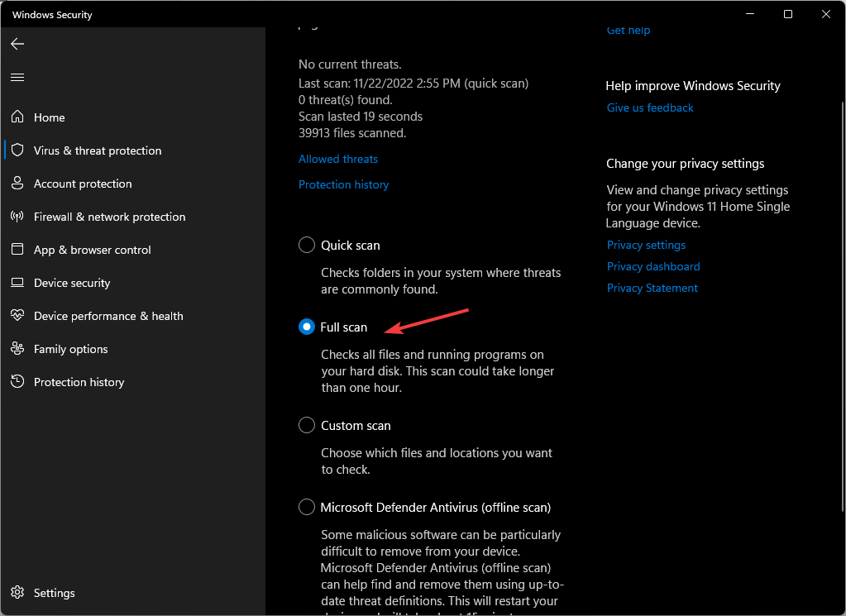The height and width of the screenshot is (616, 846).
Task: Open the hamburger navigation menu
Action: pyautogui.click(x=17, y=77)
